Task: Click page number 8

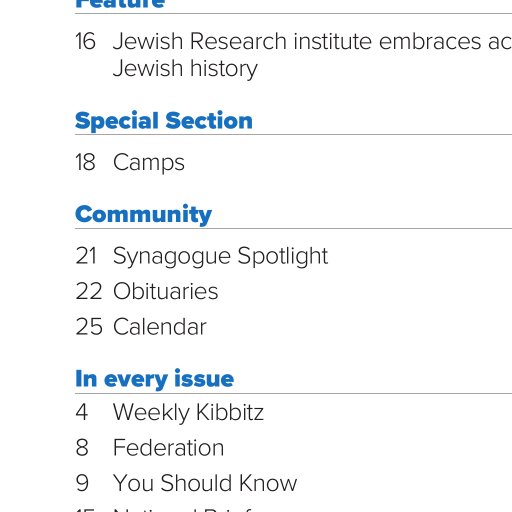Action: tap(82, 448)
